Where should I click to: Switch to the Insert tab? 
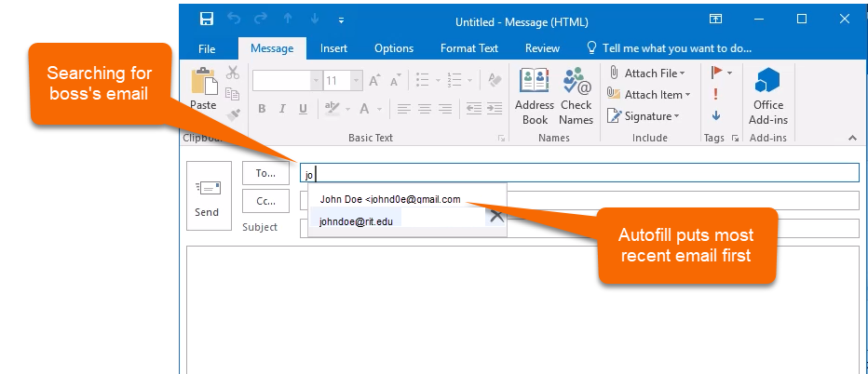(x=333, y=48)
